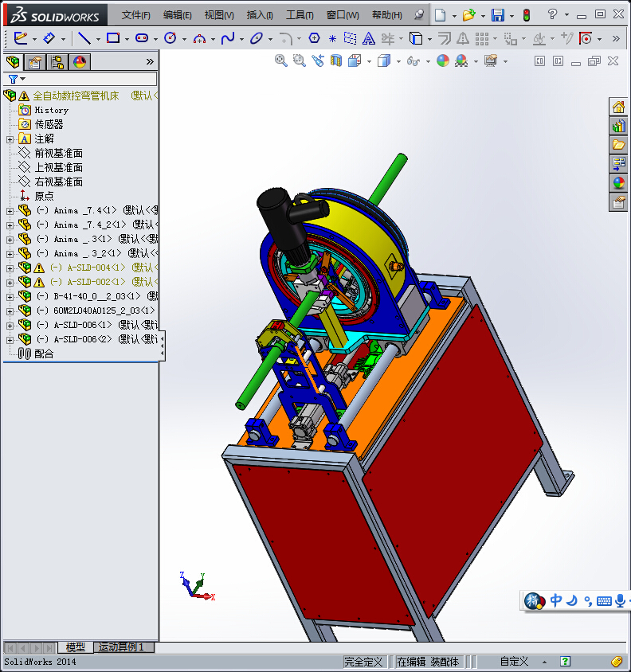Image resolution: width=631 pixels, height=672 pixels.
Task: Open the 插入(I) menu
Action: point(260,15)
